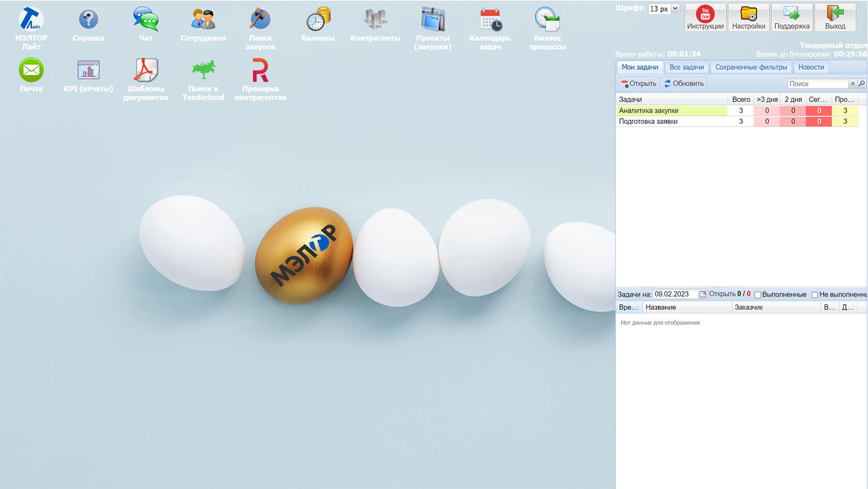The width and height of the screenshot is (868, 489).
Task: Select the Подготовка заявки task row
Action: (x=737, y=121)
